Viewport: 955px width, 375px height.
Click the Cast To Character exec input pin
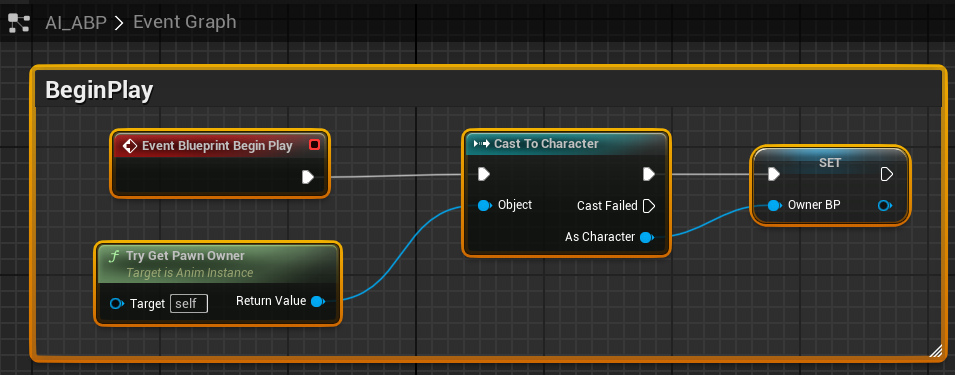(484, 175)
